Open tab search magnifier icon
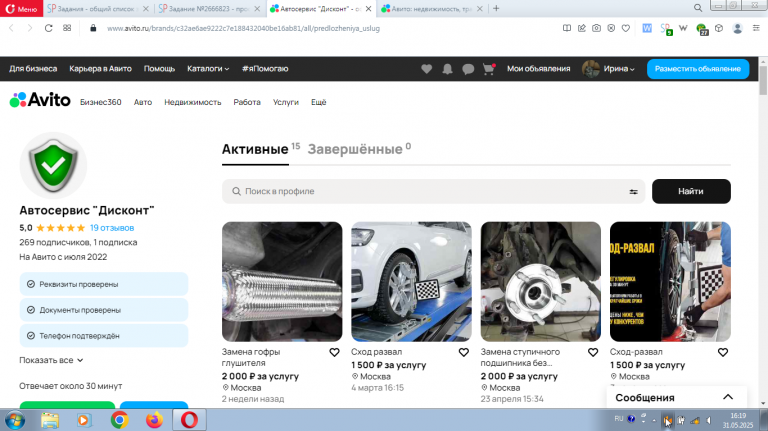 698,8
